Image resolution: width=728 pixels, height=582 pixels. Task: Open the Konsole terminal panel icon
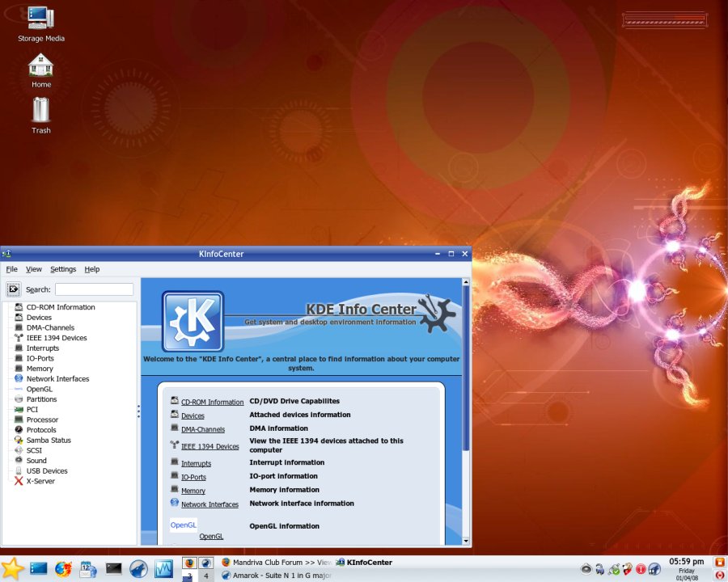click(113, 568)
